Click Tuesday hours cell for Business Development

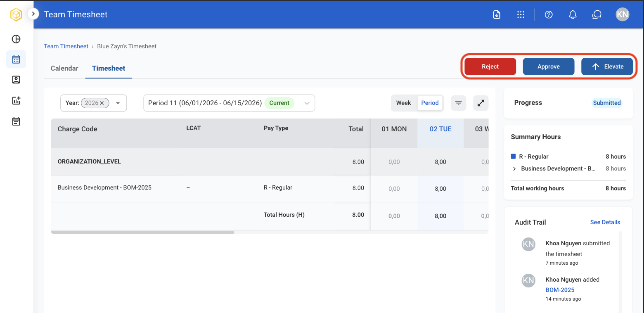(440, 189)
